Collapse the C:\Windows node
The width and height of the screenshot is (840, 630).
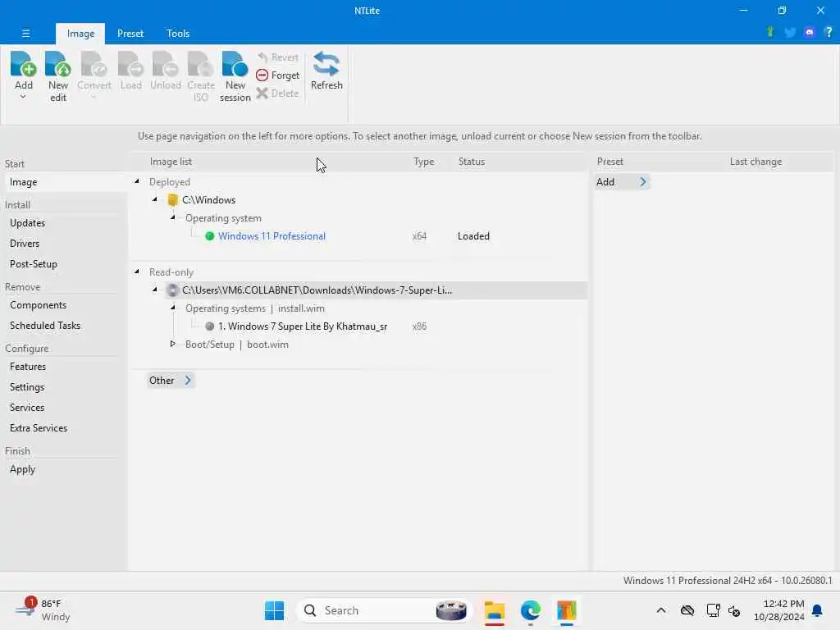coord(155,199)
